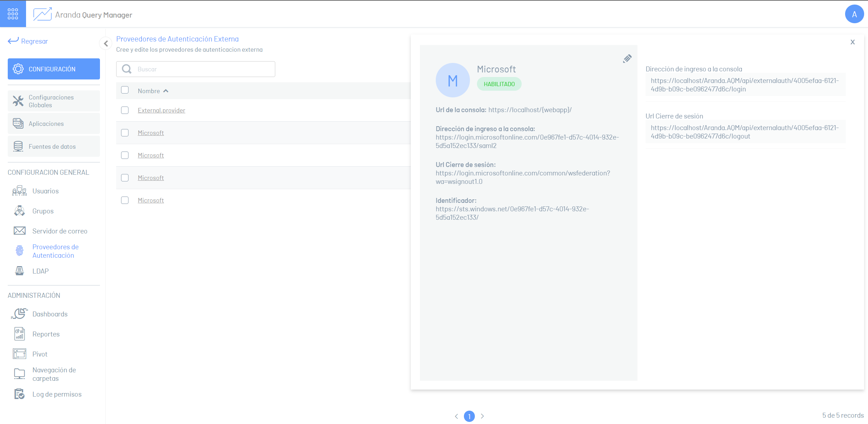Open the third Microsoft provider link
The height and width of the screenshot is (424, 868).
click(151, 178)
